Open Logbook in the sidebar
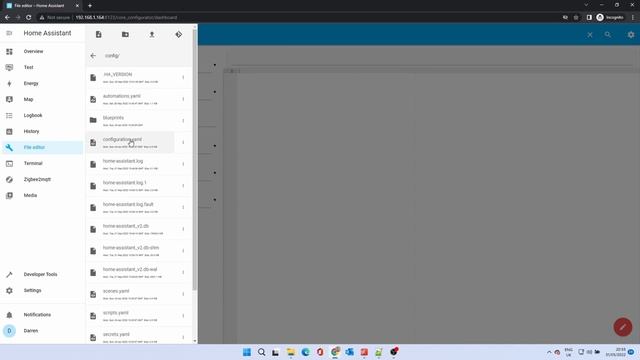 point(42,116)
